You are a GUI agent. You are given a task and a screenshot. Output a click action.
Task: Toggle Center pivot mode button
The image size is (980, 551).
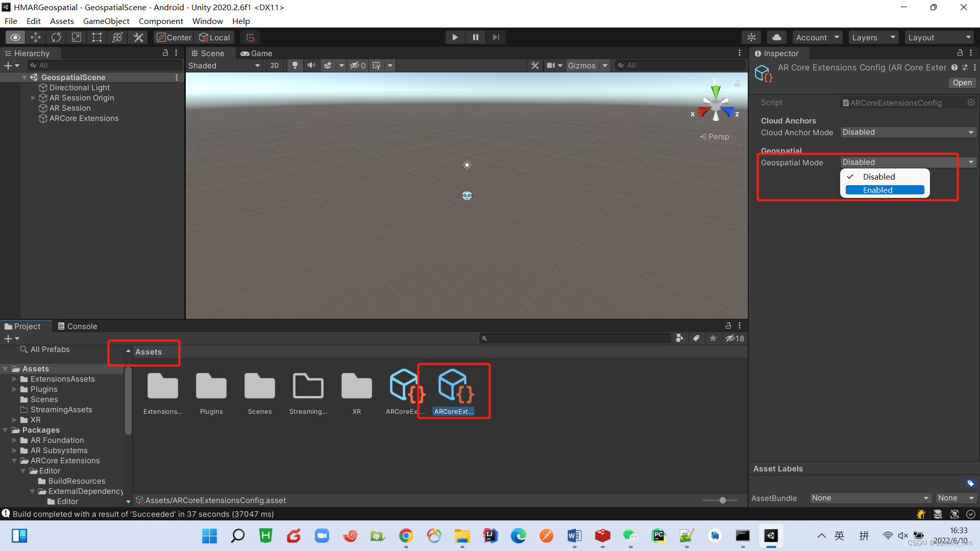(x=174, y=37)
